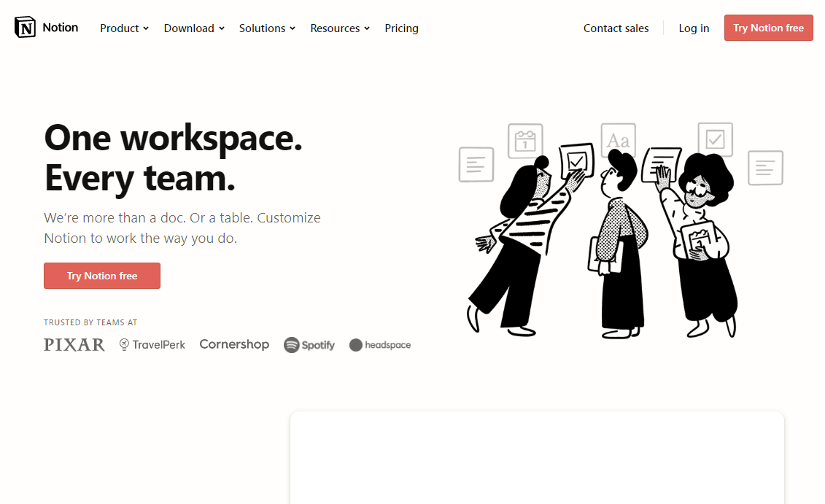Go to the Pricing page
825x504 pixels.
pyautogui.click(x=401, y=28)
